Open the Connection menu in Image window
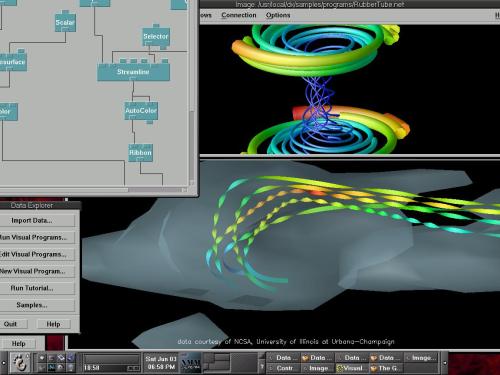 pos(239,15)
